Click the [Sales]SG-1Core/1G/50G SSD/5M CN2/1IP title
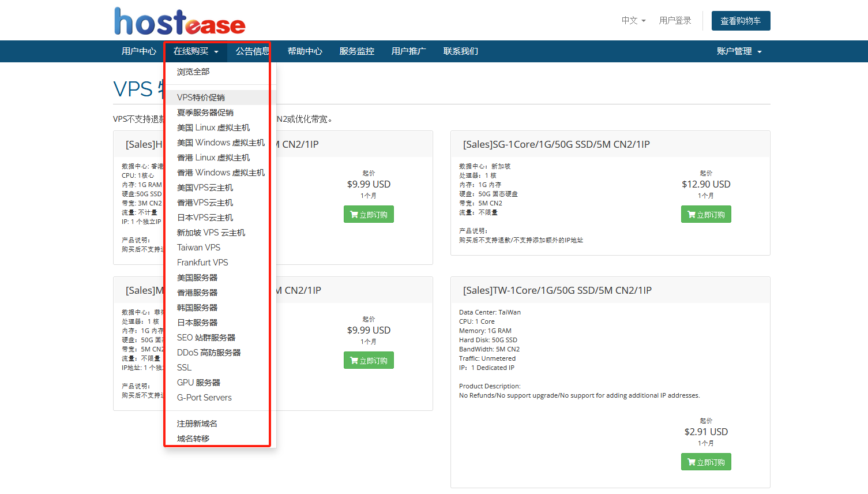Image resolution: width=868 pixels, height=494 pixels. [556, 144]
